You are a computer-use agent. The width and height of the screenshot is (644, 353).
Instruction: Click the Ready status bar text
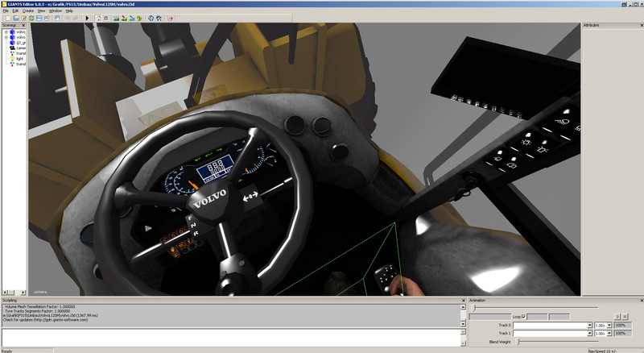(x=7, y=351)
